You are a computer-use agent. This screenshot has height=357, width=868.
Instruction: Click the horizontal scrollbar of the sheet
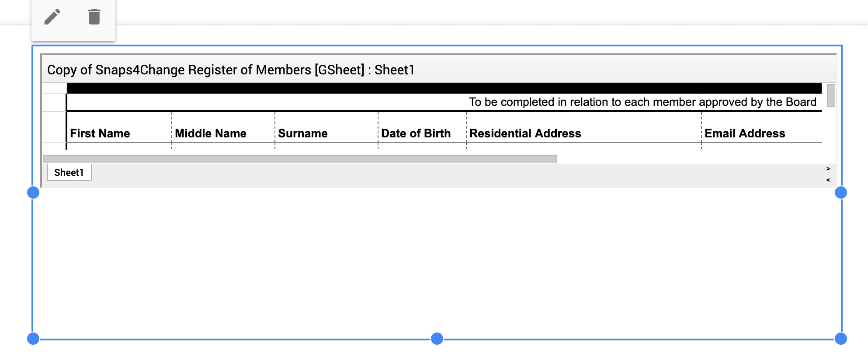[x=300, y=159]
